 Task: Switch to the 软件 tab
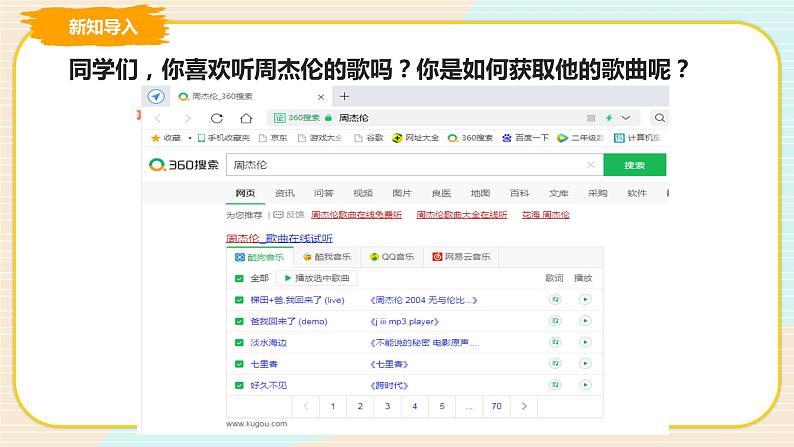pyautogui.click(x=637, y=193)
